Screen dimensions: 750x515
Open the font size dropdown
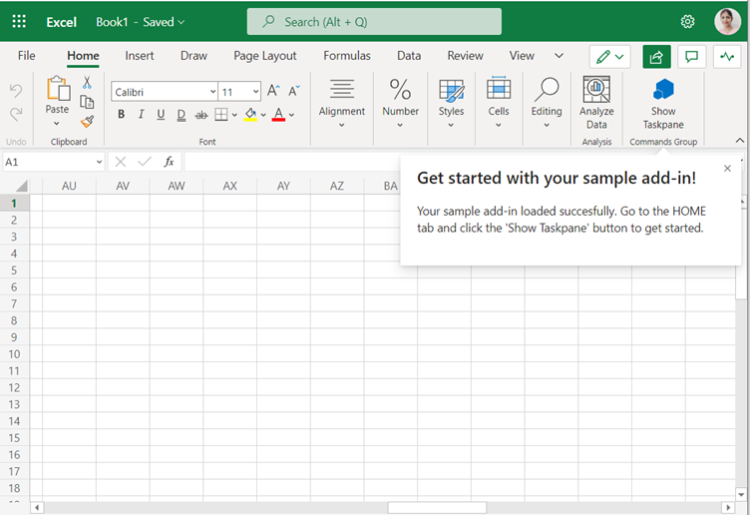(255, 92)
